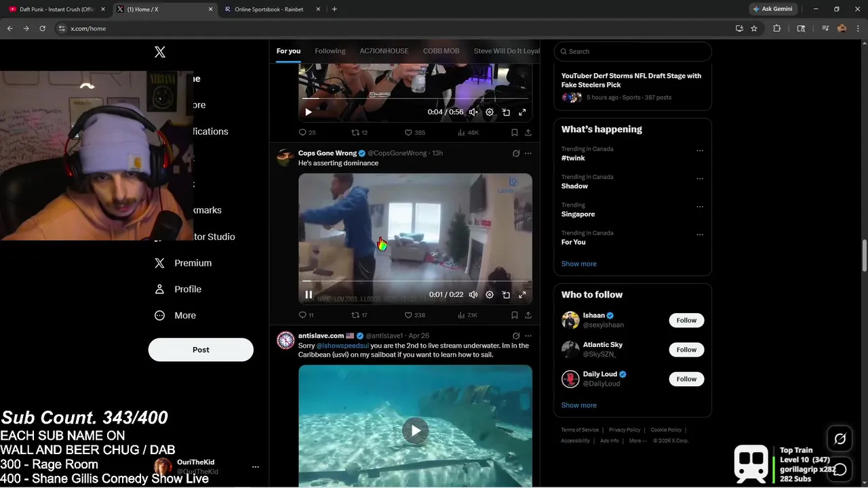Viewport: 868px width, 488px height.
Task: Open more options for Singapore trend
Action: 700,207
